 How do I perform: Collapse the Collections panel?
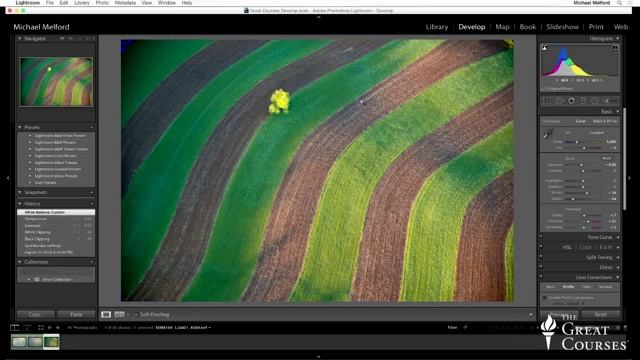[x=20, y=262]
